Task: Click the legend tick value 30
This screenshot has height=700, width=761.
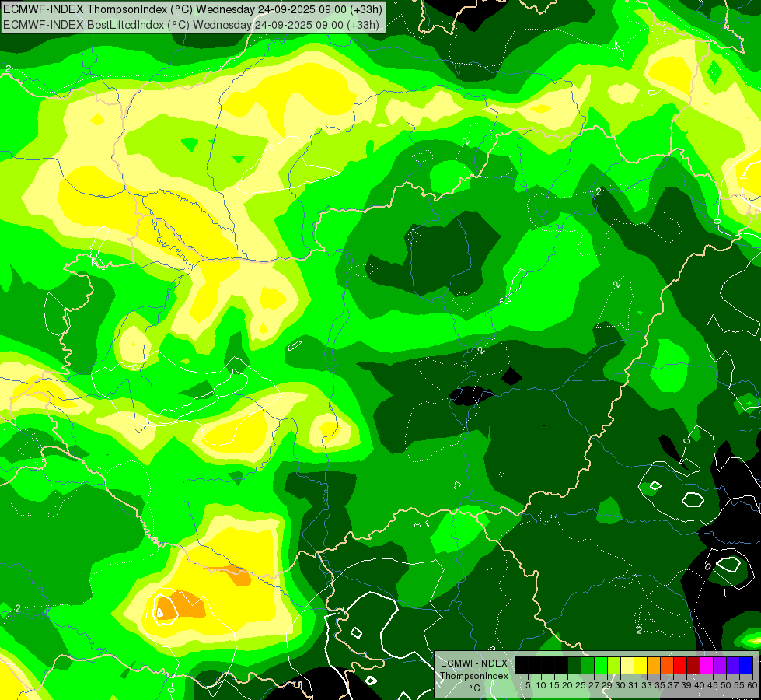Action: click(x=620, y=685)
